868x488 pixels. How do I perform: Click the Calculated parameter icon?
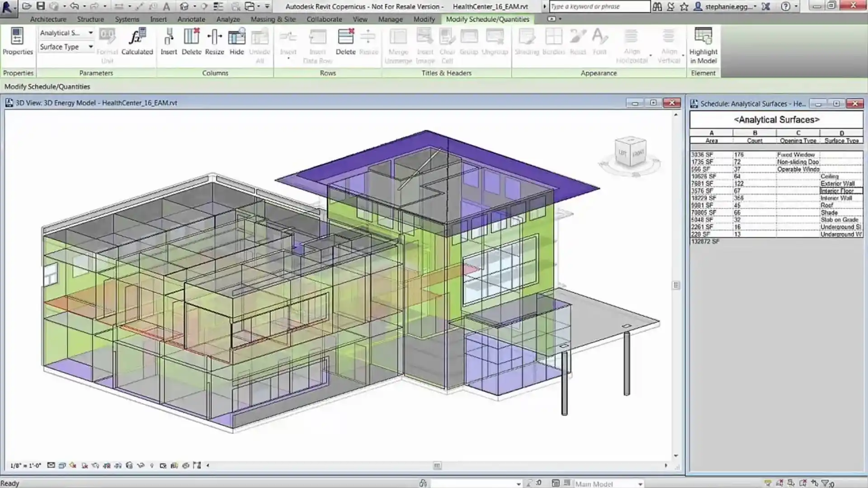137,42
